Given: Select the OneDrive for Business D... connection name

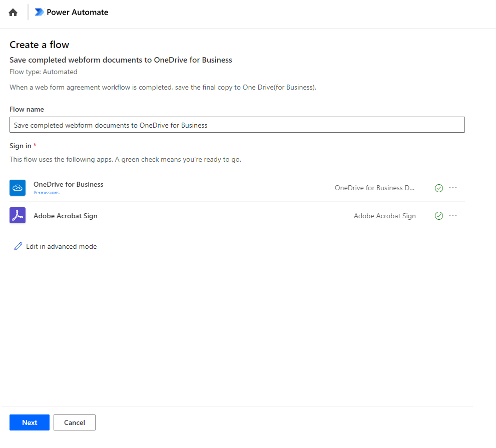Looking at the screenshot, I should [x=374, y=188].
